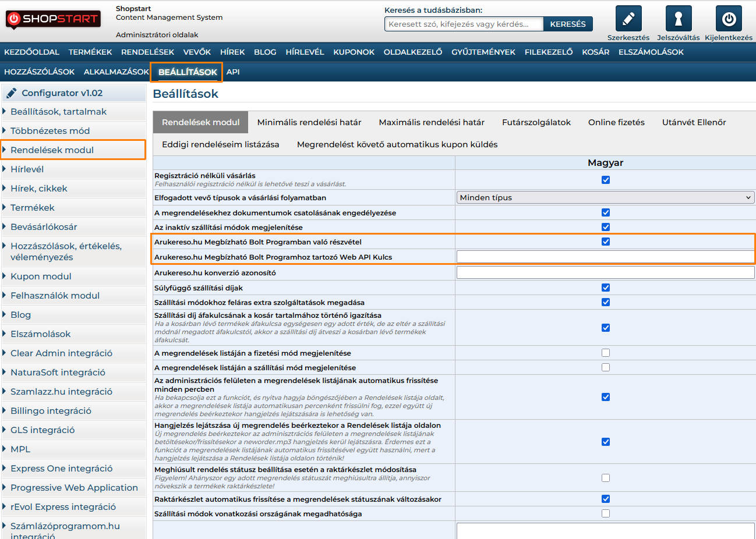
Task: Switch to Minimális rendelési határ tab
Action: point(309,122)
